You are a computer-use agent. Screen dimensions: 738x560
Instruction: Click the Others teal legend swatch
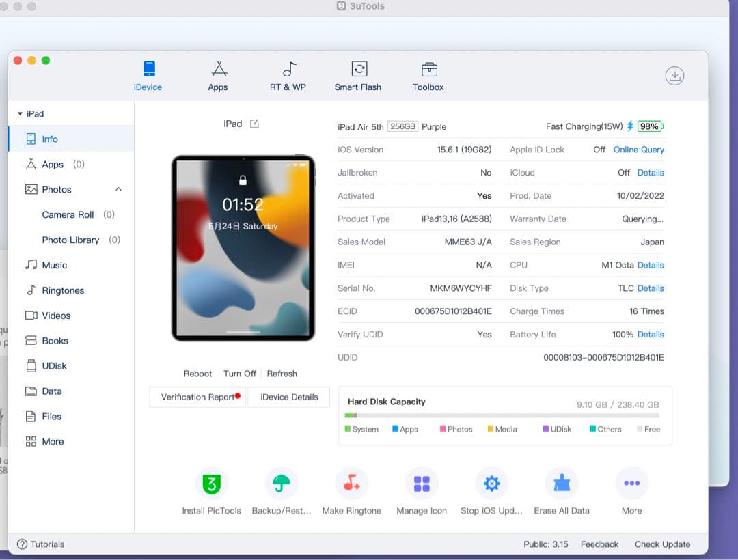tap(593, 429)
